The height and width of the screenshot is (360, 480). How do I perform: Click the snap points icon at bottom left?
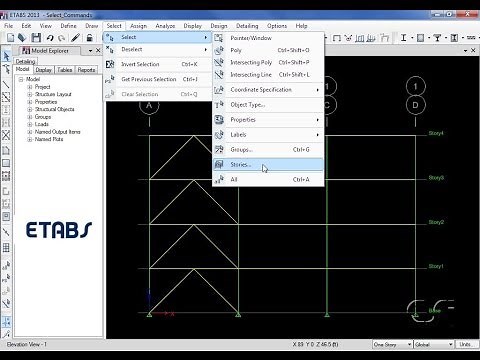pos(6,322)
